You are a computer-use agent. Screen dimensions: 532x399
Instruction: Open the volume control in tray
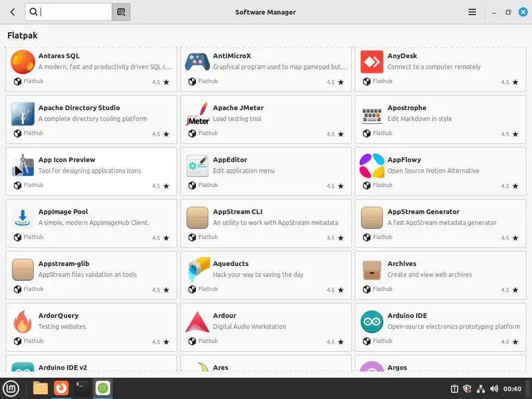(x=494, y=389)
